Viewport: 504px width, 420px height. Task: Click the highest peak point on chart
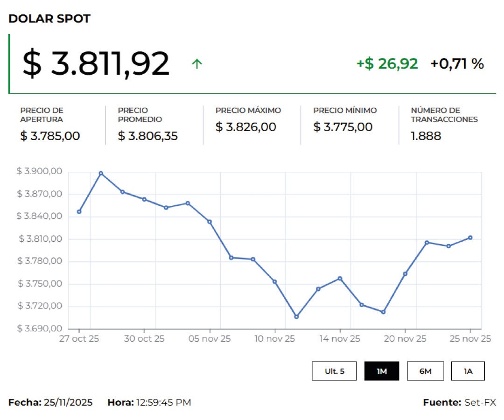[x=101, y=173]
